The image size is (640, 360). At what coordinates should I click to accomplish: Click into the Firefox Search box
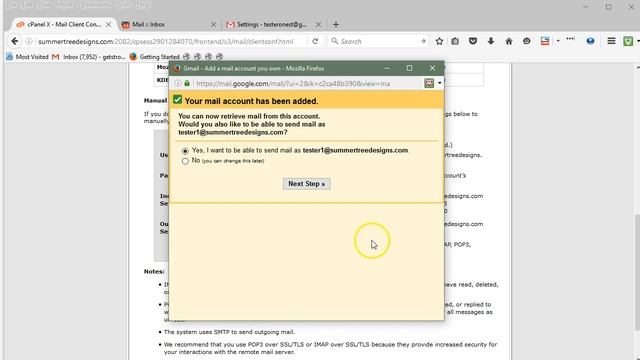coord(378,41)
